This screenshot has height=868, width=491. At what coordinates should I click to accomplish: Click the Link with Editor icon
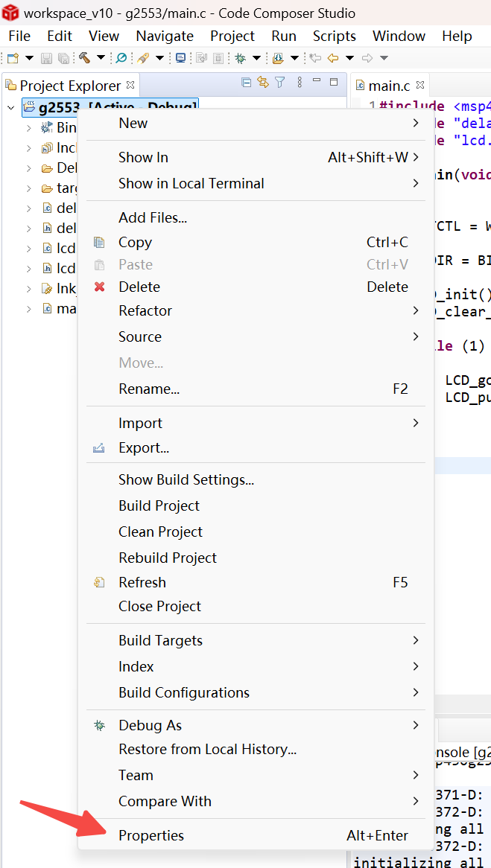coord(263,83)
